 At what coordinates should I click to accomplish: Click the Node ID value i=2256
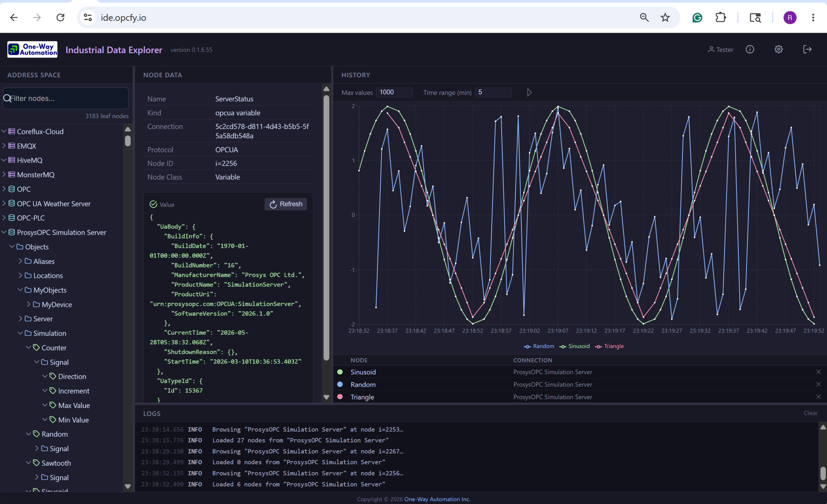pyautogui.click(x=226, y=163)
